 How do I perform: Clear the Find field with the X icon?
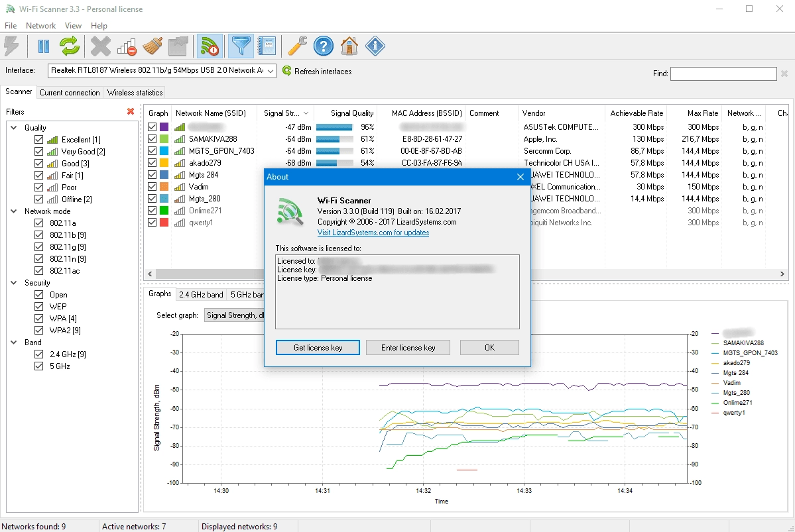pos(784,74)
